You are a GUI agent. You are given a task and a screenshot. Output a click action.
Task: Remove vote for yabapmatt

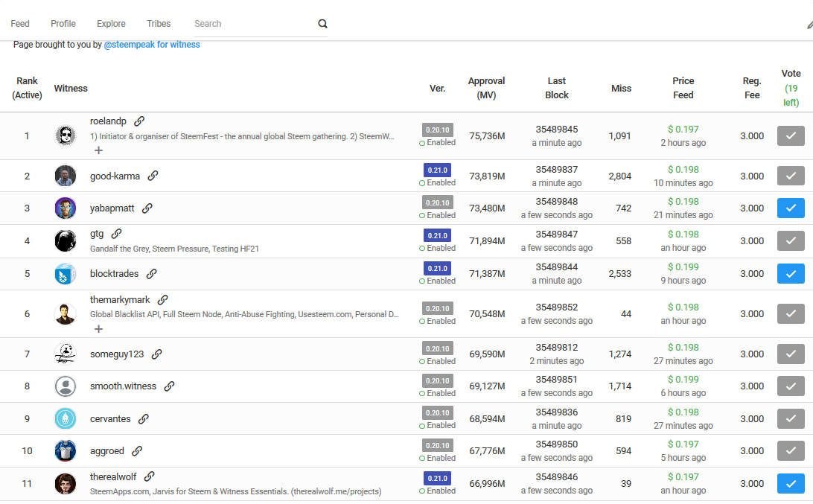pyautogui.click(x=791, y=208)
